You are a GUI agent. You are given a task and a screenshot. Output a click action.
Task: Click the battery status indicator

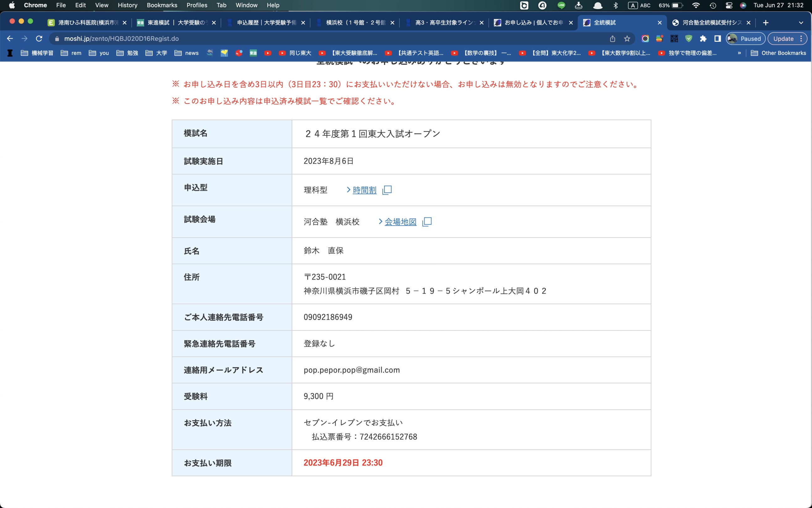pos(671,5)
